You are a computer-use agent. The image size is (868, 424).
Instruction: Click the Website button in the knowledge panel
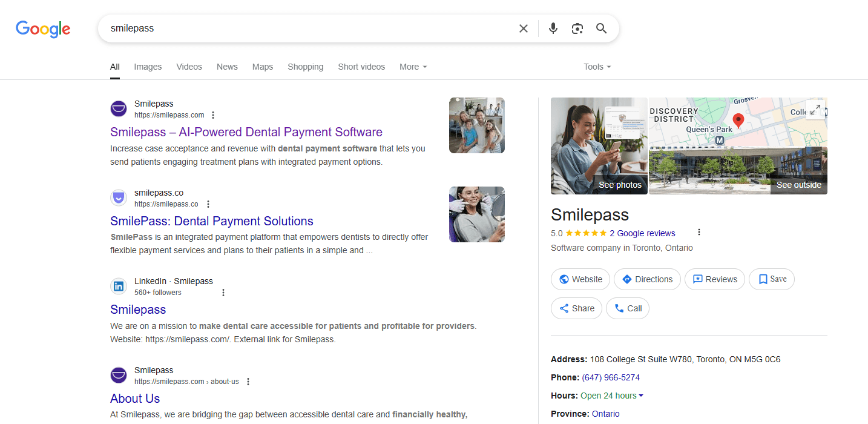(580, 279)
